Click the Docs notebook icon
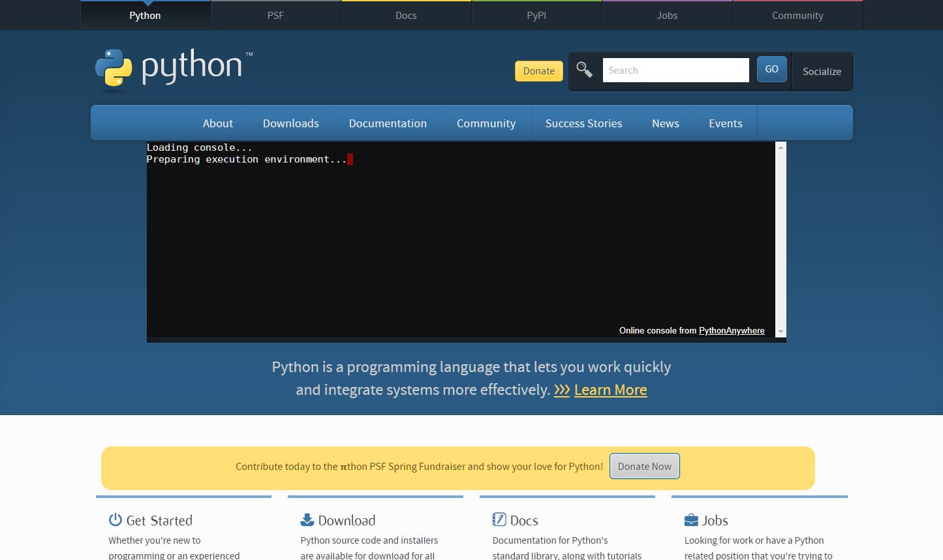Viewport: 943px width, 560px height. point(499,520)
